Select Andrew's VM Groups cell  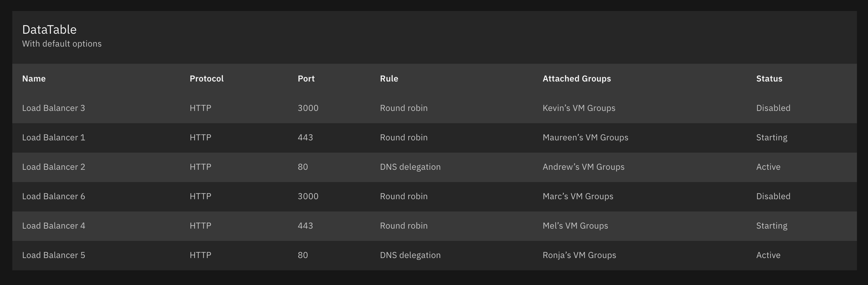(583, 167)
